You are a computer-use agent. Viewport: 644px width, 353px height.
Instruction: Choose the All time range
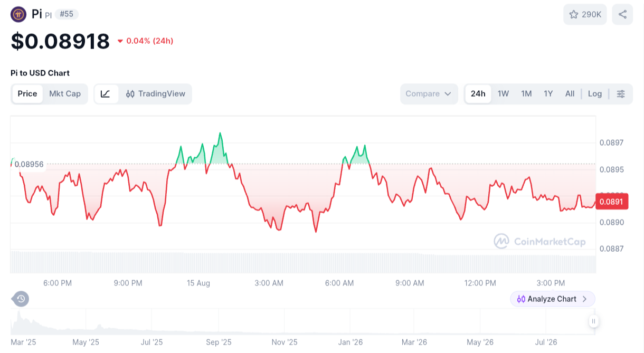point(570,94)
